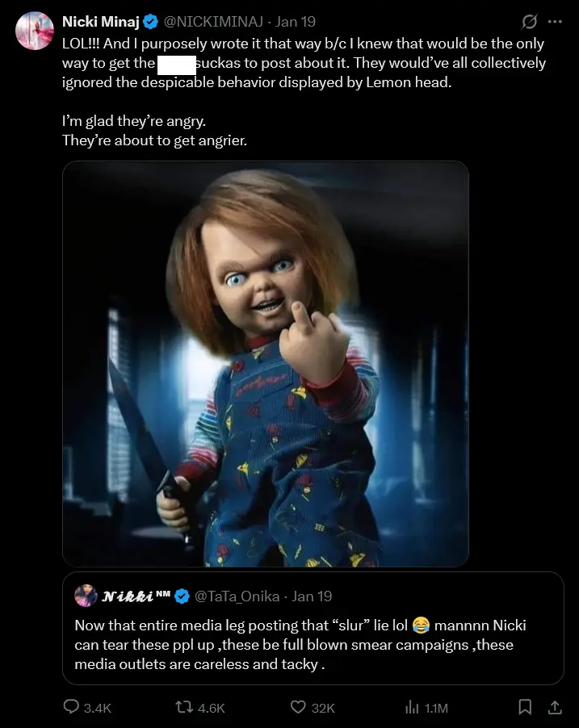Screen dimensions: 579x728
Task: Like the post with heart icon
Action: click(x=297, y=707)
